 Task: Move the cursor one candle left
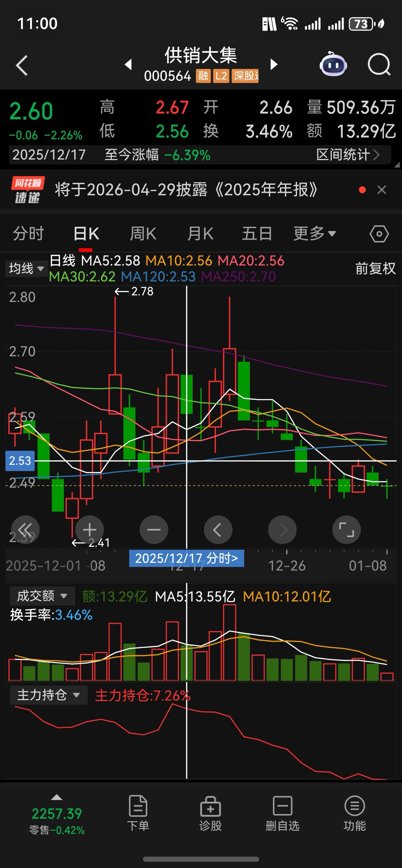218,530
